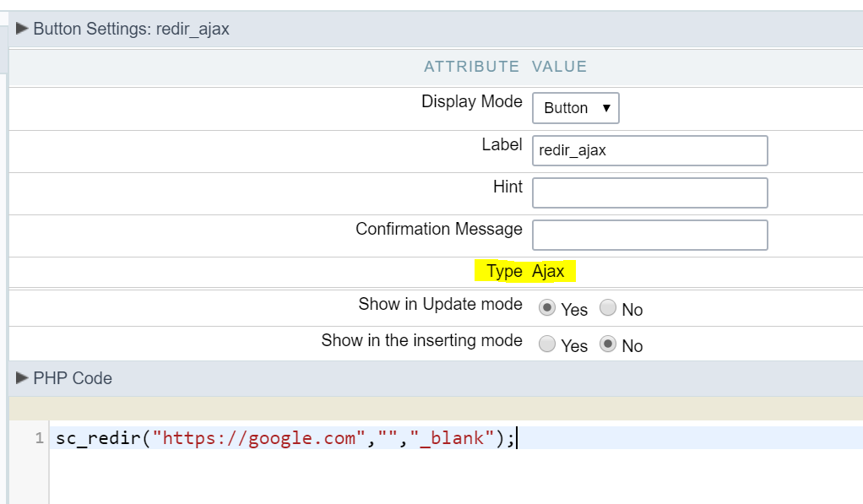Click the ATTRIBUTE column header
The height and width of the screenshot is (504, 863).
[471, 67]
